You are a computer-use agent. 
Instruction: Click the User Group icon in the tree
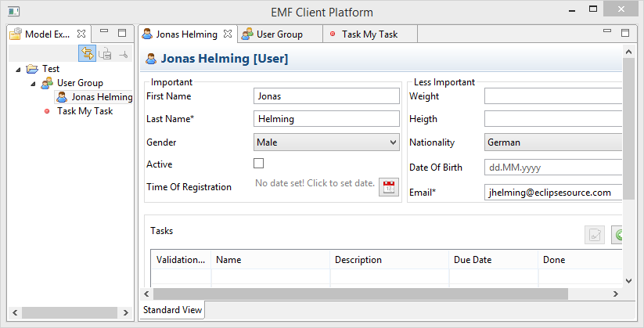coord(47,83)
